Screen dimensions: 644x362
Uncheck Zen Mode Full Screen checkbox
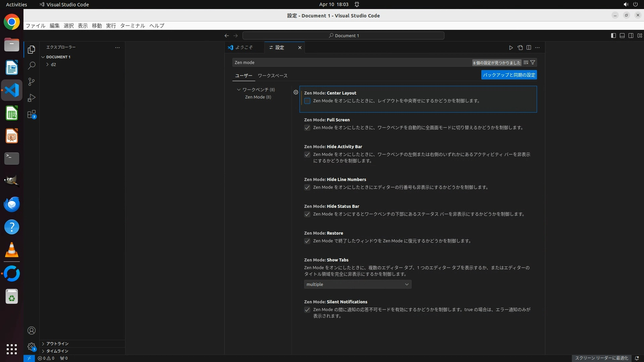coord(307,128)
